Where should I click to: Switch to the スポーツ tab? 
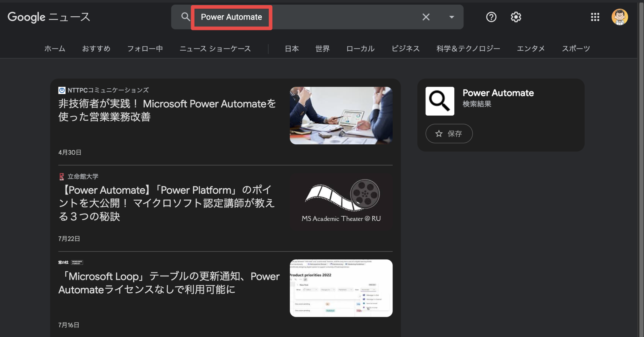tap(576, 48)
